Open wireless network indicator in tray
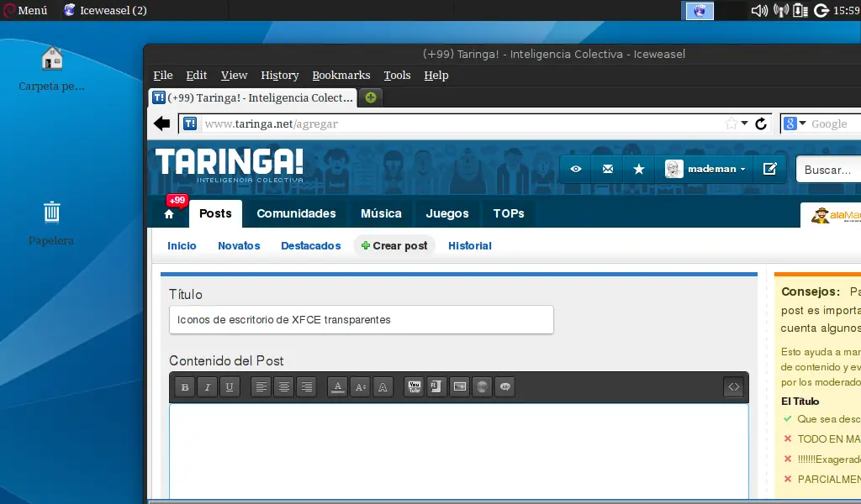Image resolution: width=861 pixels, height=504 pixels. (781, 10)
